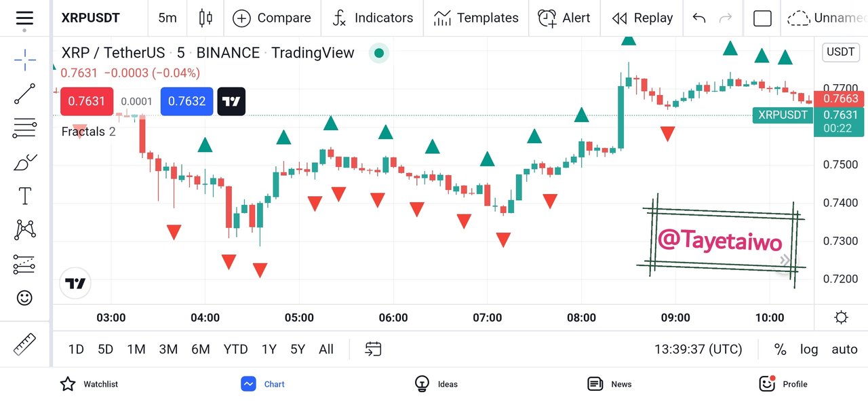Open the emoji icons tool
868x401 pixels.
24,298
